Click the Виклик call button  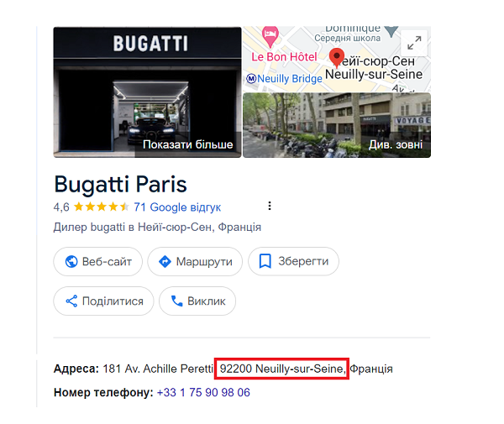[x=197, y=301]
